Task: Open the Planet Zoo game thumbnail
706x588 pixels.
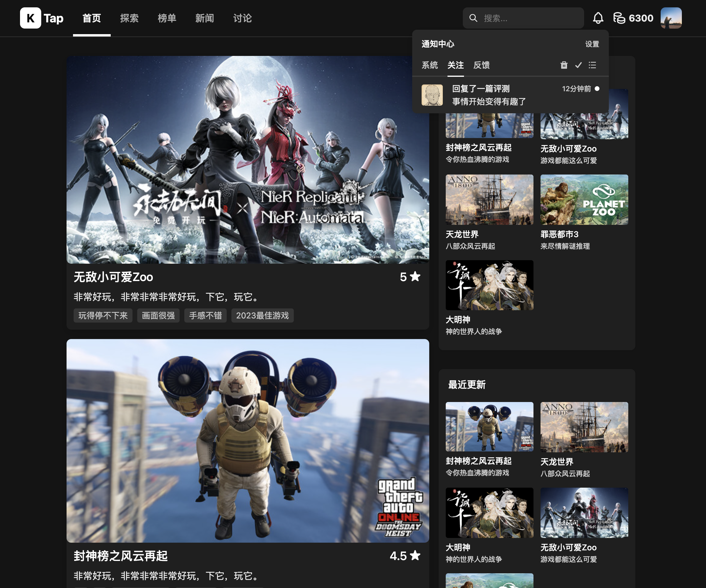Action: (584, 200)
